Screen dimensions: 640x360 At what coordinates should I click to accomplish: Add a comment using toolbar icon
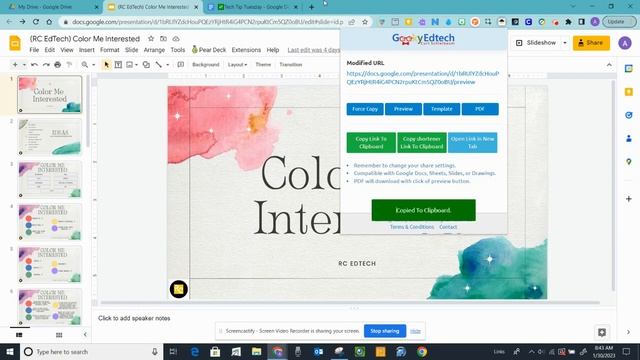tap(180, 64)
